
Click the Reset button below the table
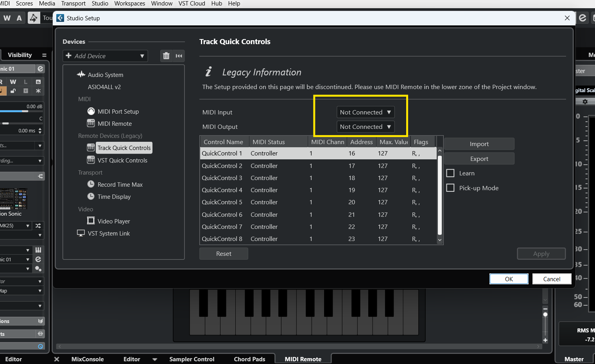click(x=224, y=253)
